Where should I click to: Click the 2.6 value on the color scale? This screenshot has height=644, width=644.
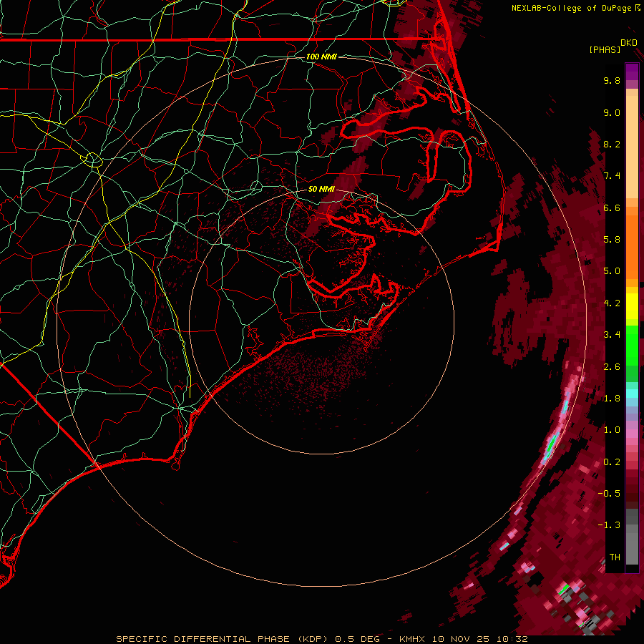[612, 367]
